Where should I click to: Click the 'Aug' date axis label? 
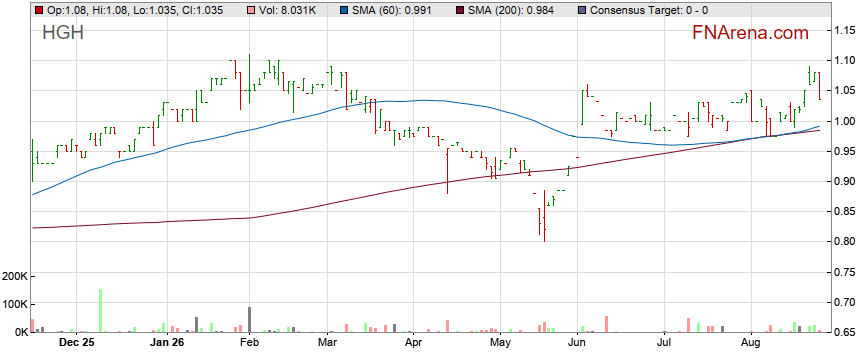pyautogui.click(x=751, y=343)
